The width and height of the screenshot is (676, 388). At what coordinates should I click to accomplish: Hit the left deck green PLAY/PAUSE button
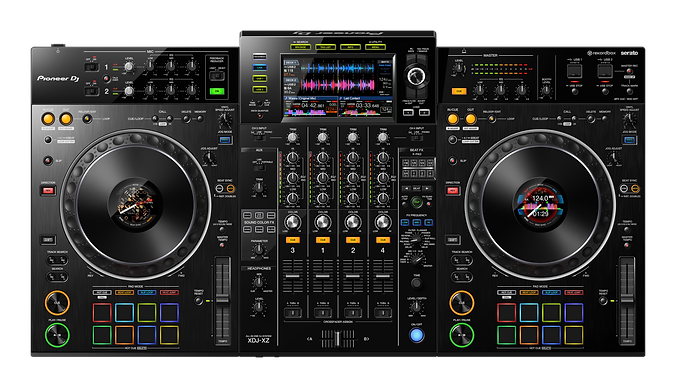(57, 335)
